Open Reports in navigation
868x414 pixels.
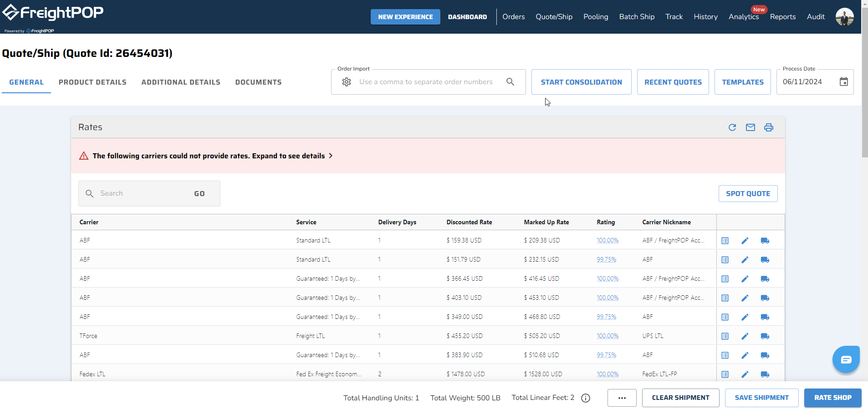pyautogui.click(x=783, y=17)
